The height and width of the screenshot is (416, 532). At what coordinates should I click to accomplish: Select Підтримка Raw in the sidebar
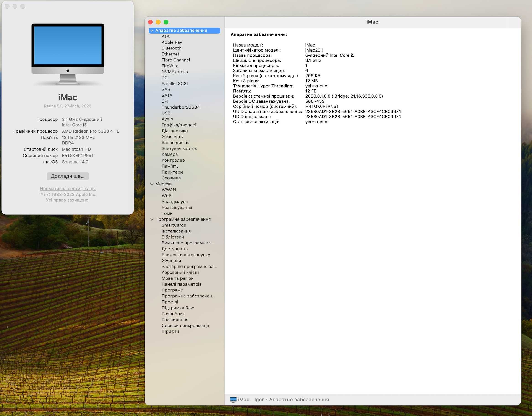(x=177, y=308)
